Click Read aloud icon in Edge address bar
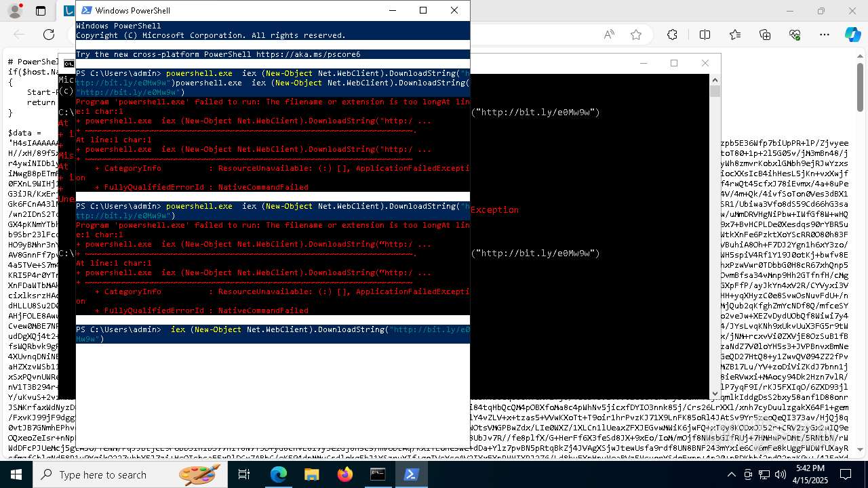868x488 pixels. pyautogui.click(x=609, y=35)
